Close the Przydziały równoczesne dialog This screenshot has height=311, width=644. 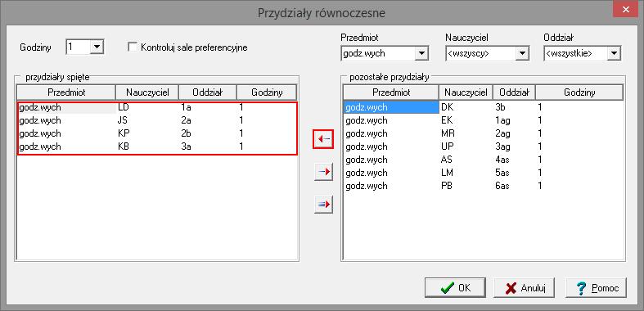(625, 10)
